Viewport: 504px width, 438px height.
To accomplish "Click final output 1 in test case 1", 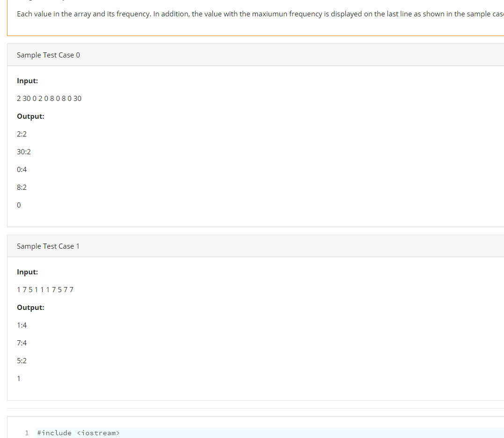I will click(18, 378).
